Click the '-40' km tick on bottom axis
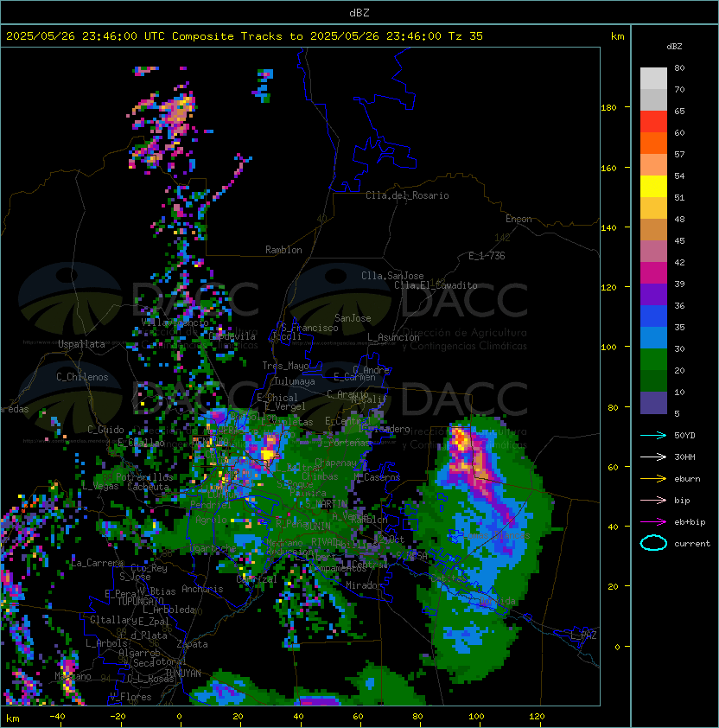The image size is (719, 728). tap(57, 717)
